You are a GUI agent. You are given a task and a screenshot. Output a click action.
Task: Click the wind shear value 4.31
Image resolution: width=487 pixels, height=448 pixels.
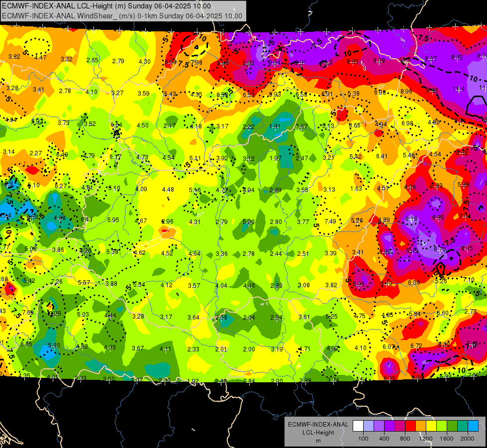pyautogui.click(x=195, y=222)
